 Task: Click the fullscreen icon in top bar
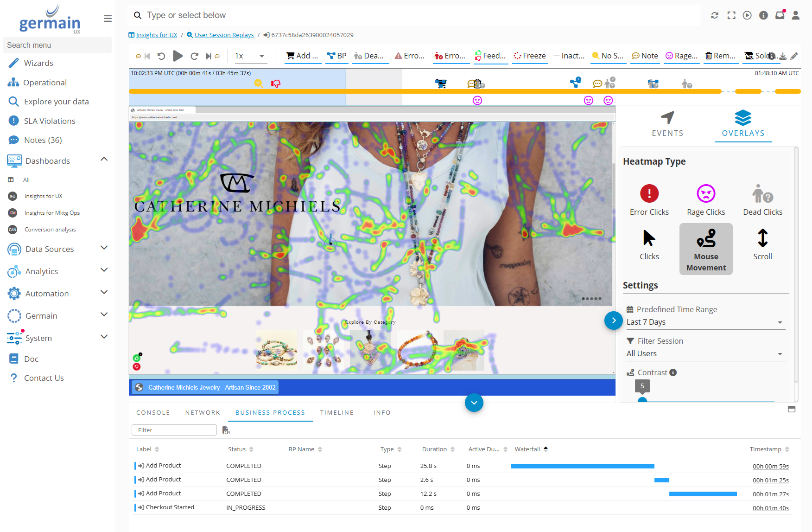(x=731, y=15)
